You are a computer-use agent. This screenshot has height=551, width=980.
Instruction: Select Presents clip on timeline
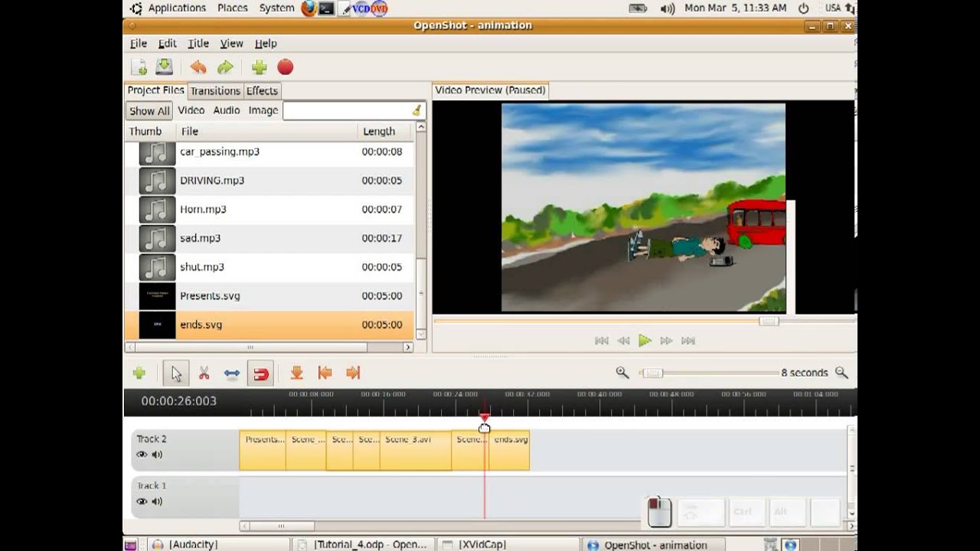coord(263,451)
